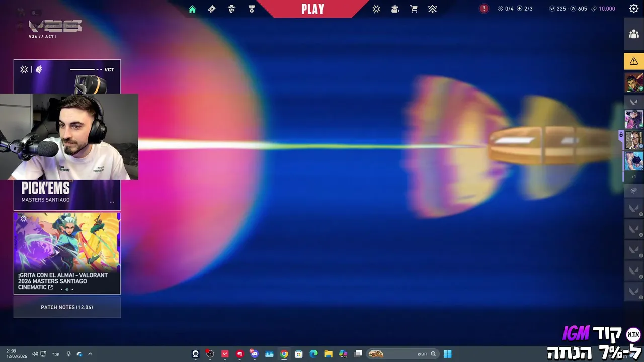
Task: Open the VCT Pick'Ems Masters Santiago card
Action: tap(67, 135)
